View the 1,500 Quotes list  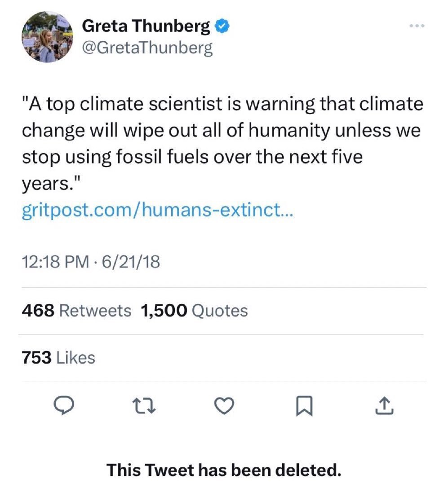pos(194,311)
